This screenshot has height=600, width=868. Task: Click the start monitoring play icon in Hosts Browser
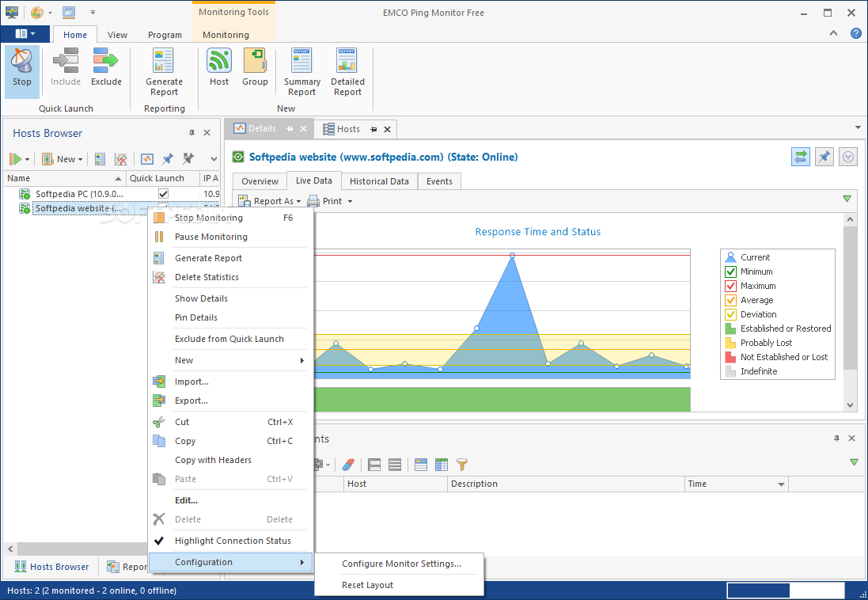point(16,159)
